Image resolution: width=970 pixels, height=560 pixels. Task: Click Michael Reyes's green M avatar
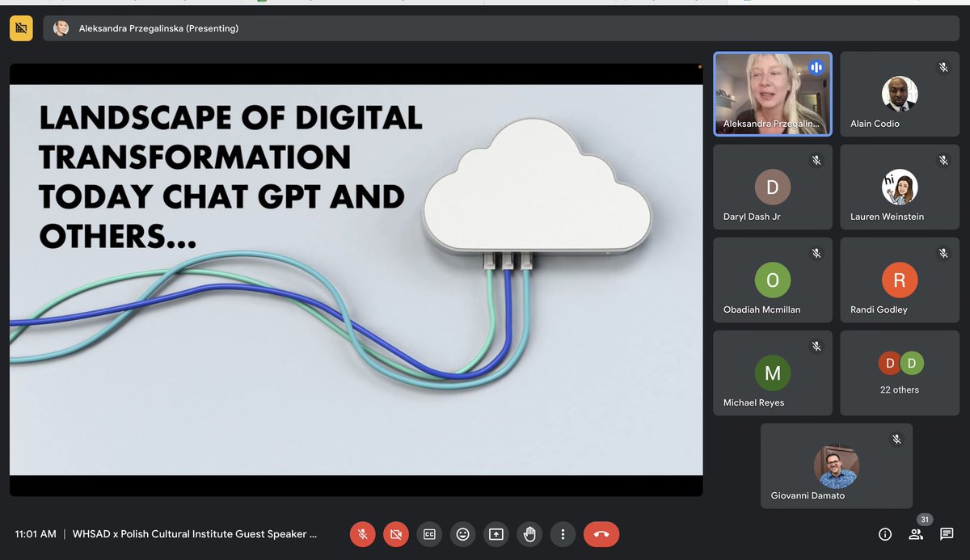[x=773, y=373]
